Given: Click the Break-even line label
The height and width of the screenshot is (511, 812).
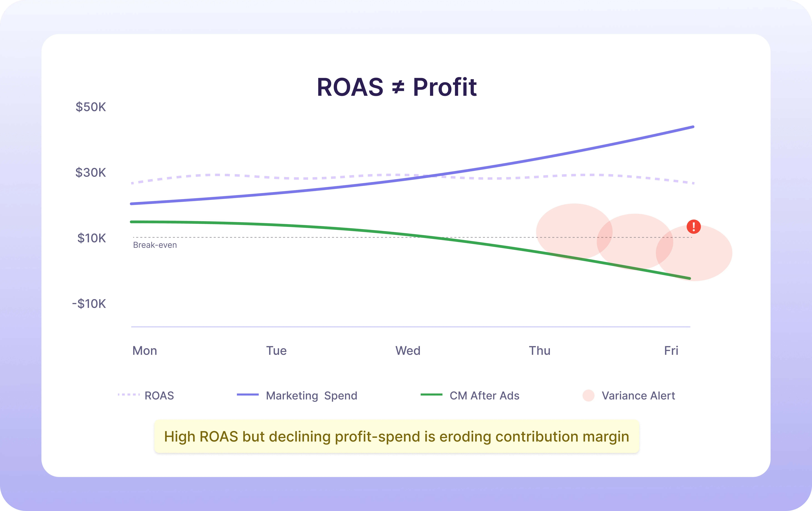Looking at the screenshot, I should [x=155, y=245].
